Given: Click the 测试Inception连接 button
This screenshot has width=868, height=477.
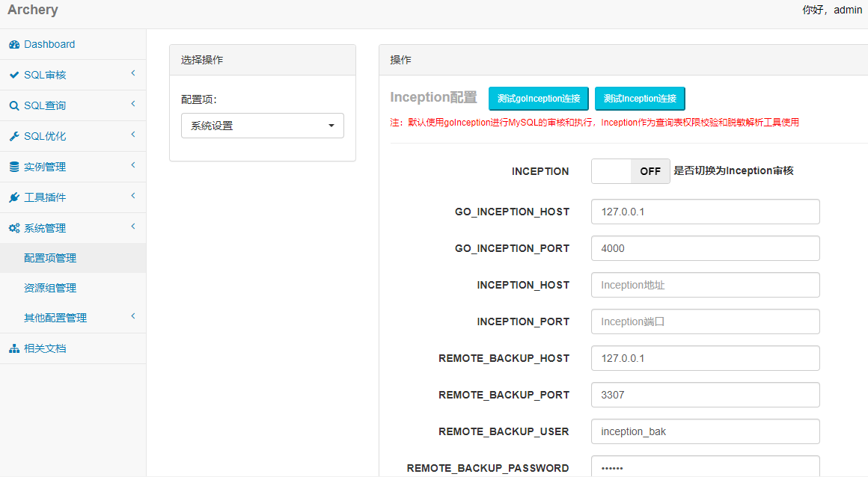Looking at the screenshot, I should coord(640,99).
